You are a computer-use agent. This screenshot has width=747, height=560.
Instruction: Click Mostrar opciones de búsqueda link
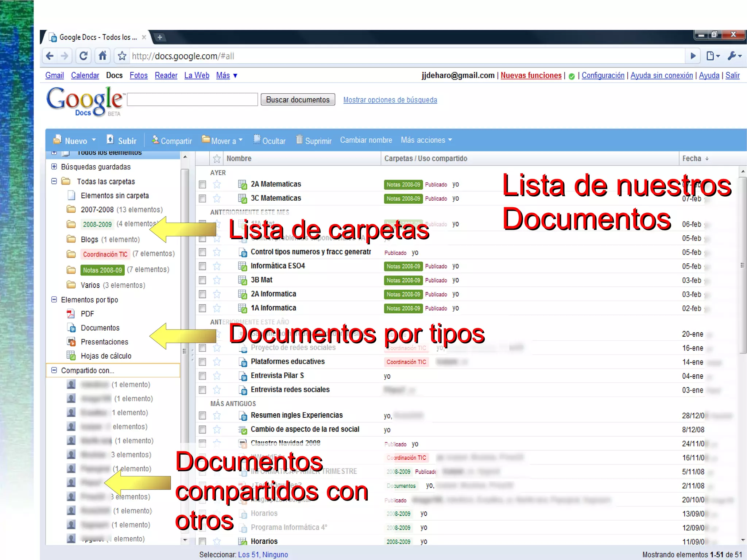click(x=390, y=100)
